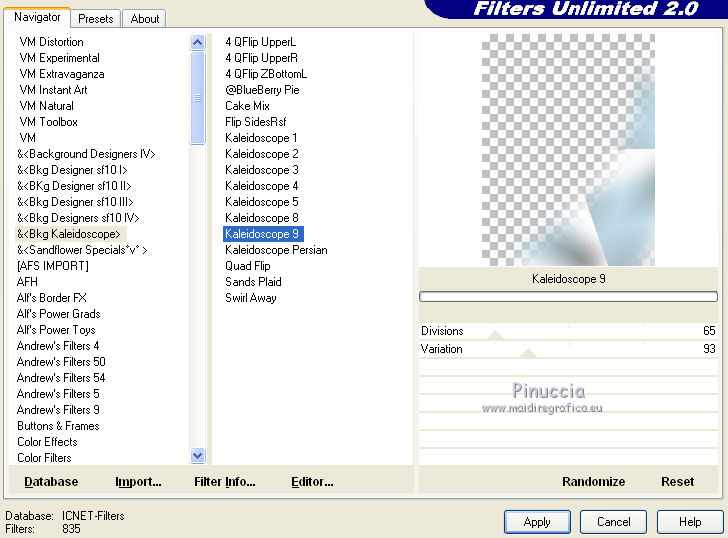Select Andrew's Filters 4 category
The image size is (728, 538).
[58, 346]
